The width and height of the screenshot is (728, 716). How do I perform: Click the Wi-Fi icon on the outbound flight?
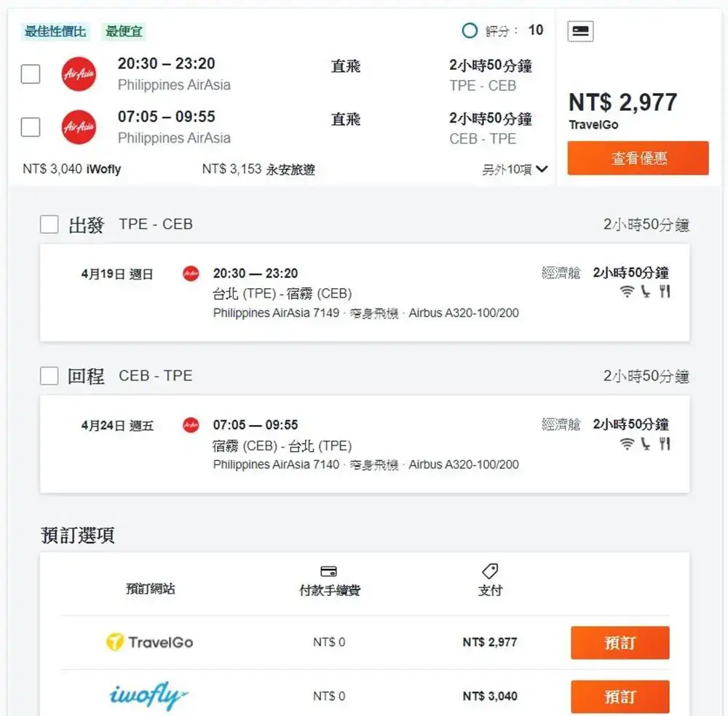point(627,291)
